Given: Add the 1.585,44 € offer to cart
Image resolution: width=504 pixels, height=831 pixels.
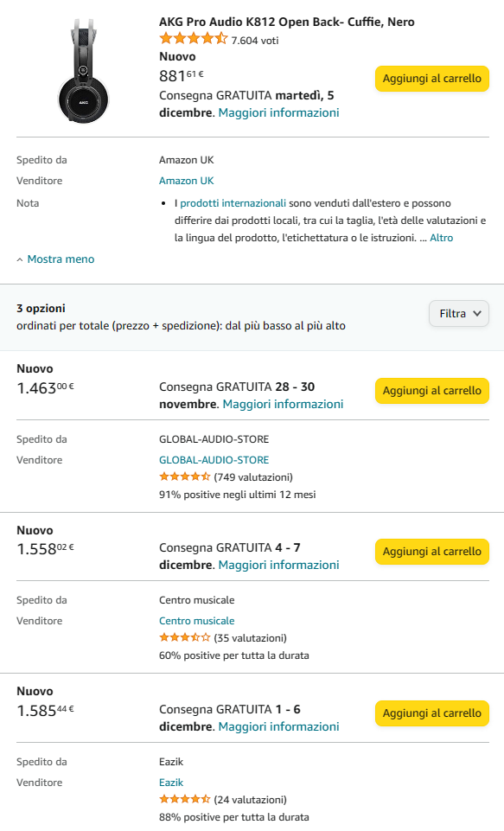Looking at the screenshot, I should [x=432, y=713].
